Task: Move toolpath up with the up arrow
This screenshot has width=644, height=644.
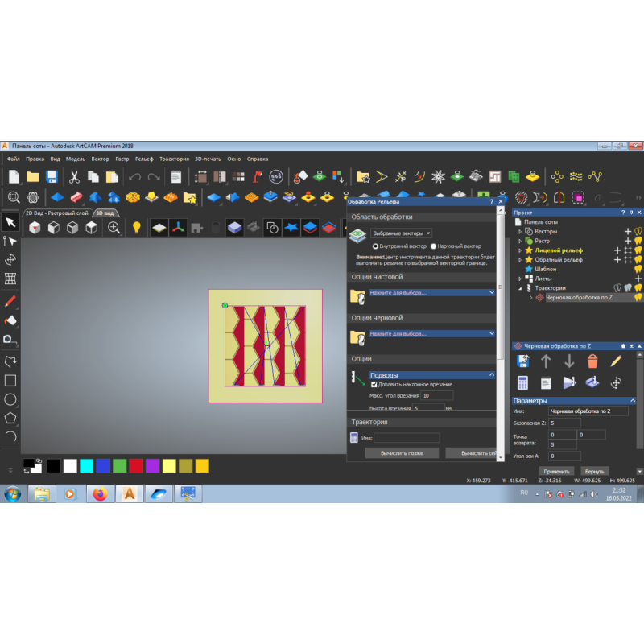Action: (546, 361)
